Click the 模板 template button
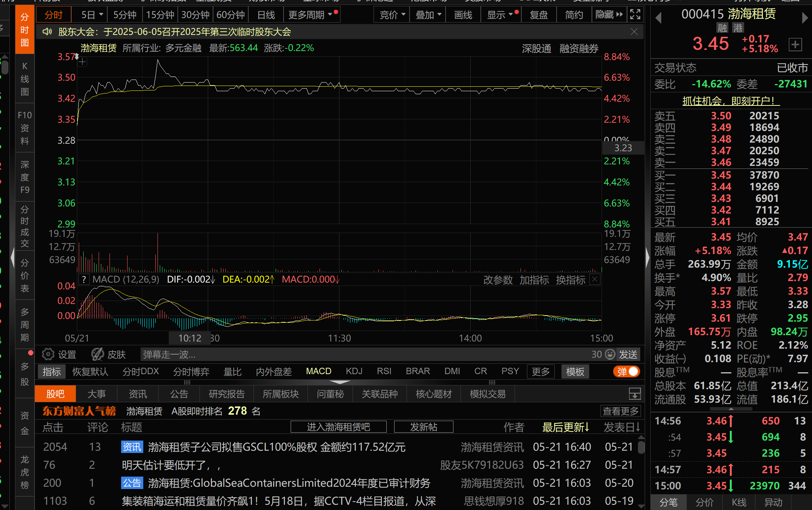812x510 pixels. pyautogui.click(x=575, y=372)
